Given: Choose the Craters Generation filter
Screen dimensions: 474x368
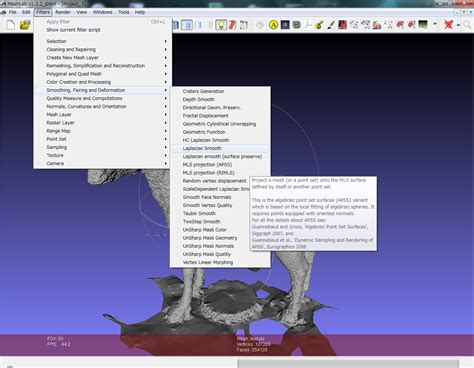Looking at the screenshot, I should tap(220, 91).
